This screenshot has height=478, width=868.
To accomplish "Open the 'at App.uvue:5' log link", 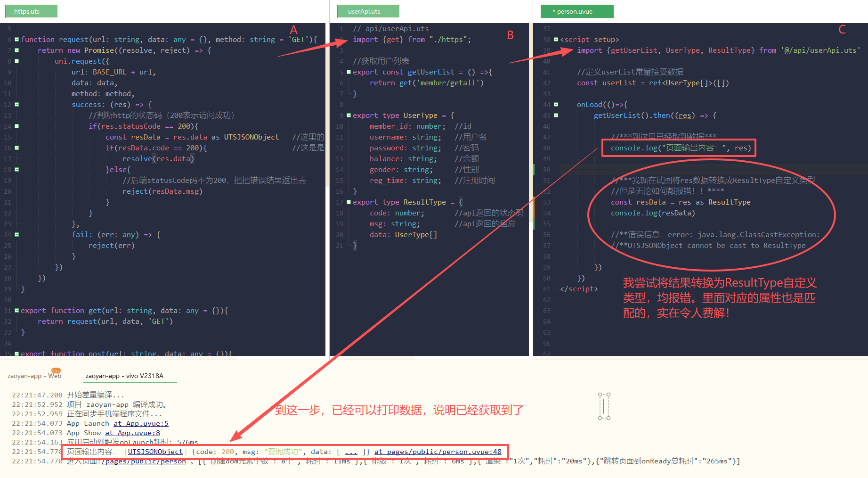I will 141,423.
